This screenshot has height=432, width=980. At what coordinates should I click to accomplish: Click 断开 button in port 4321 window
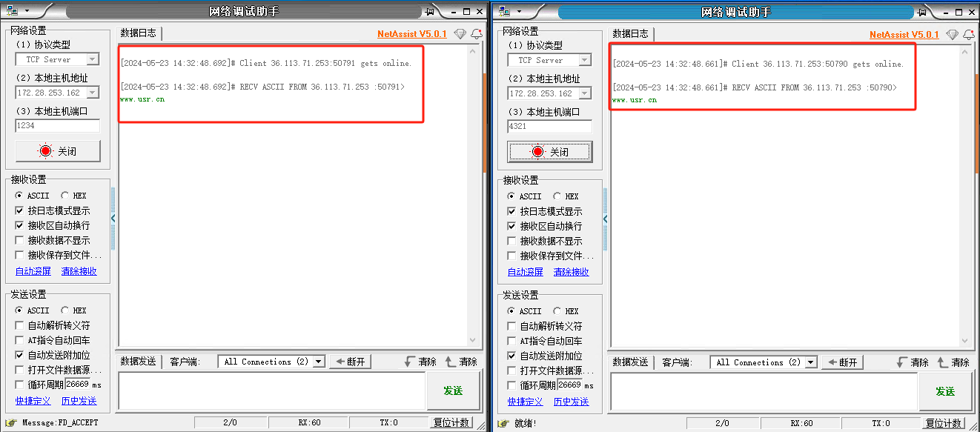[x=842, y=362]
